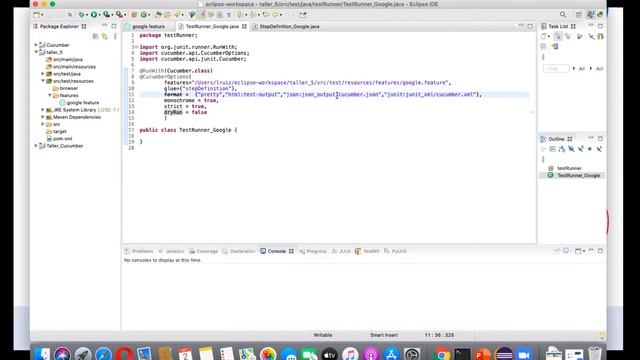Click the Coverage run toolbar icon
The image size is (640, 360).
107,15
